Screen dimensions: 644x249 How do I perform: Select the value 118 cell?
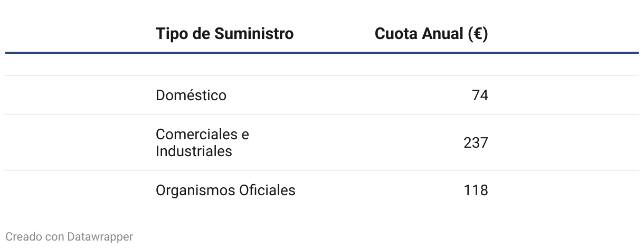coord(476,190)
